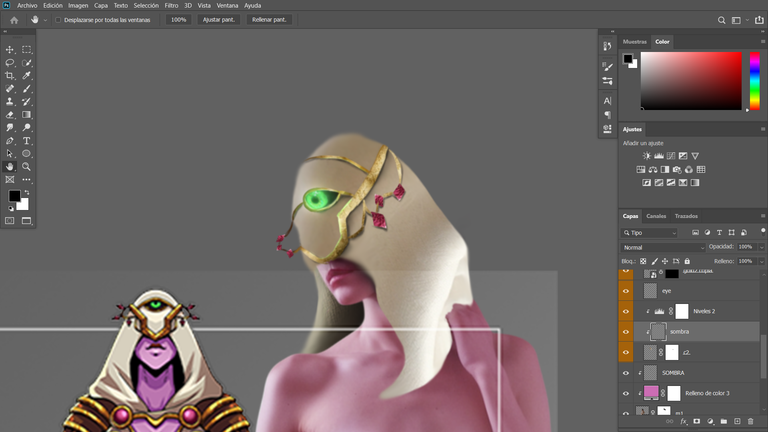The width and height of the screenshot is (768, 432).
Task: Click the Ajustar pant. button
Action: 218,20
